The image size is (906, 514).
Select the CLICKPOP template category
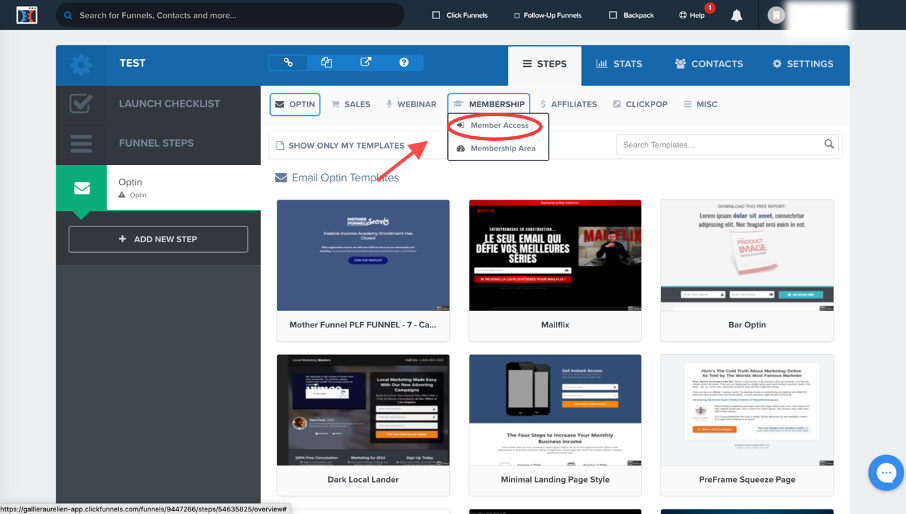point(640,104)
